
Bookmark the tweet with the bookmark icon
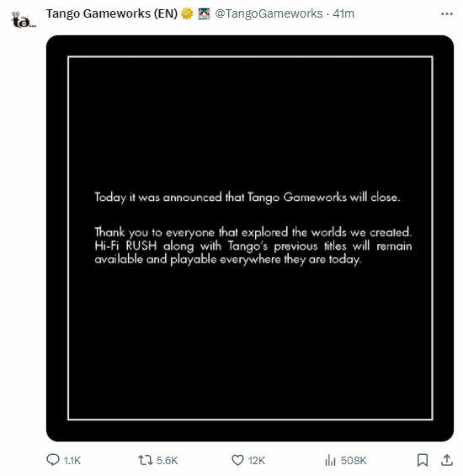pos(423,460)
